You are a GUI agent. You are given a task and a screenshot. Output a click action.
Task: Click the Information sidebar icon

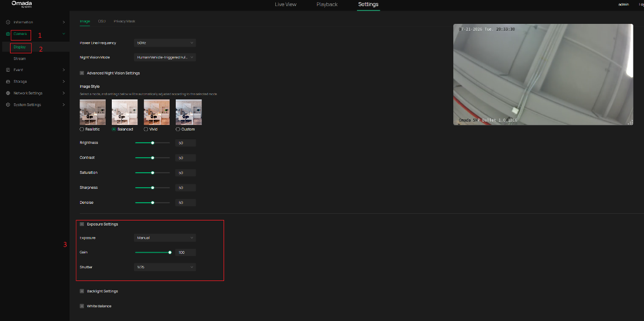tap(8, 22)
